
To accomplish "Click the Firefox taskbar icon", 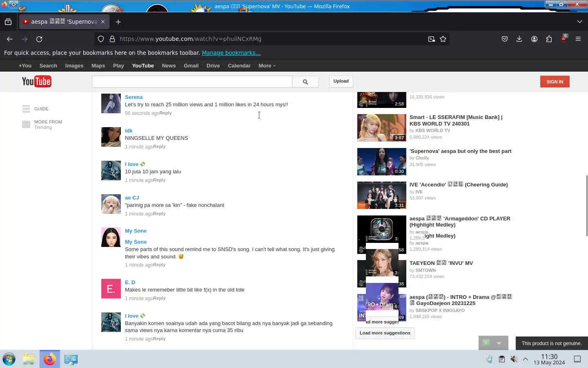I will tap(50, 359).
